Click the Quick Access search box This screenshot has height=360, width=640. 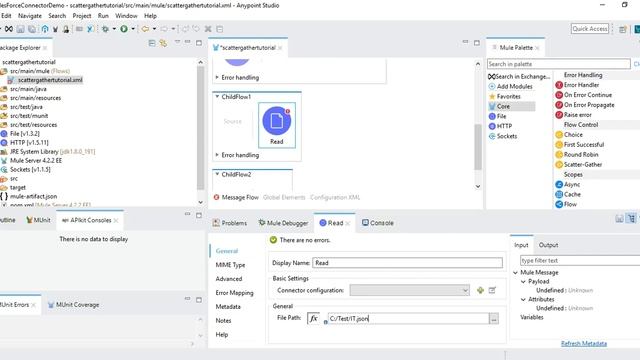590,29
